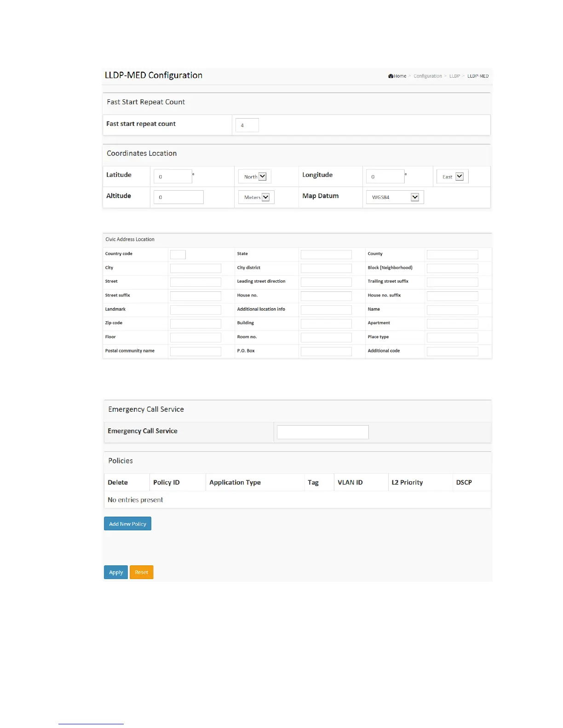Image resolution: width=563 pixels, height=728 pixels.
Task: Click the Street suffix input field
Action: point(195,296)
